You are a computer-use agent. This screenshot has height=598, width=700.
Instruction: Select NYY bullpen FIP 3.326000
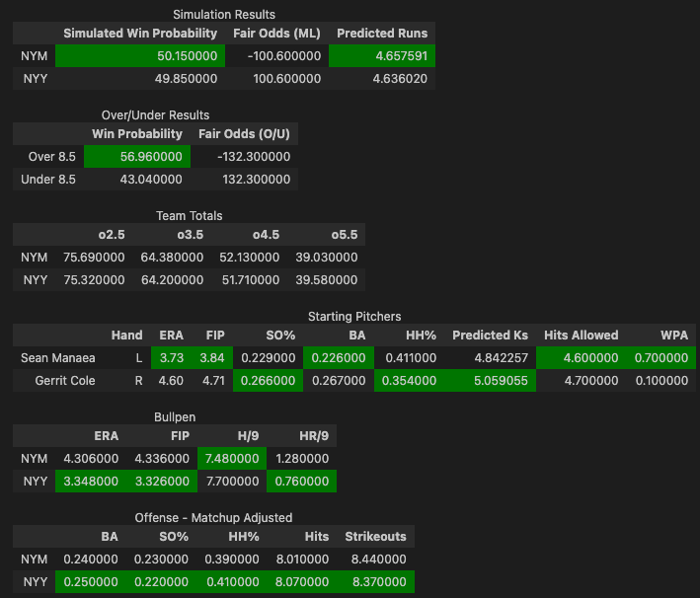click(162, 482)
